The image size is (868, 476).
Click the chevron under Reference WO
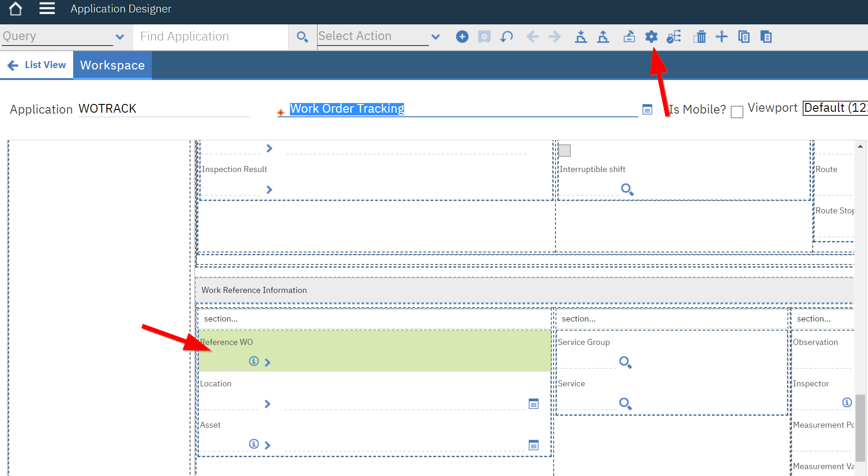267,362
